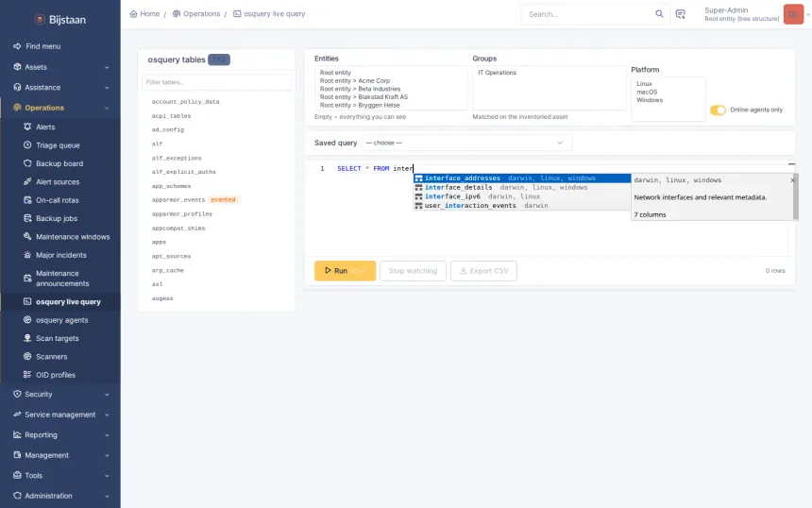Expand the Tools menu

(107, 475)
